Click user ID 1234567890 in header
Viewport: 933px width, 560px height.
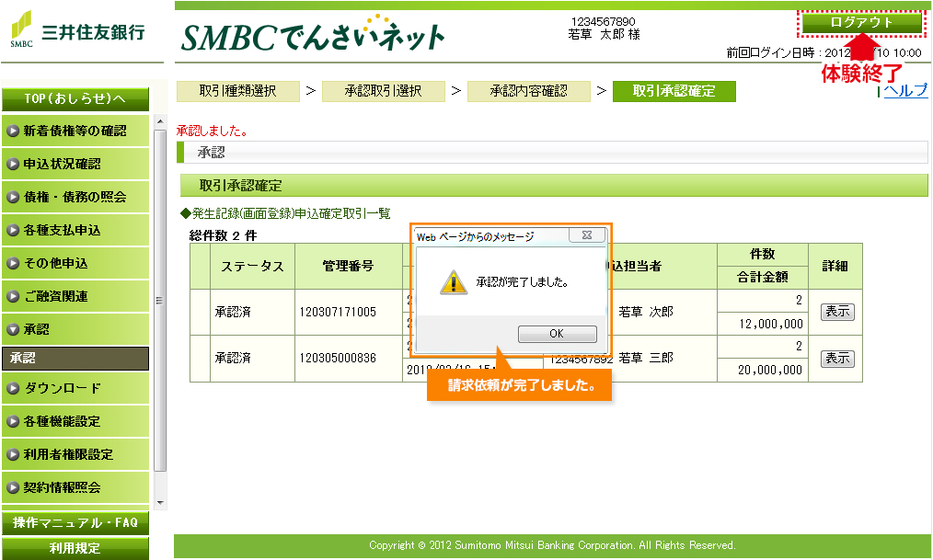[604, 21]
